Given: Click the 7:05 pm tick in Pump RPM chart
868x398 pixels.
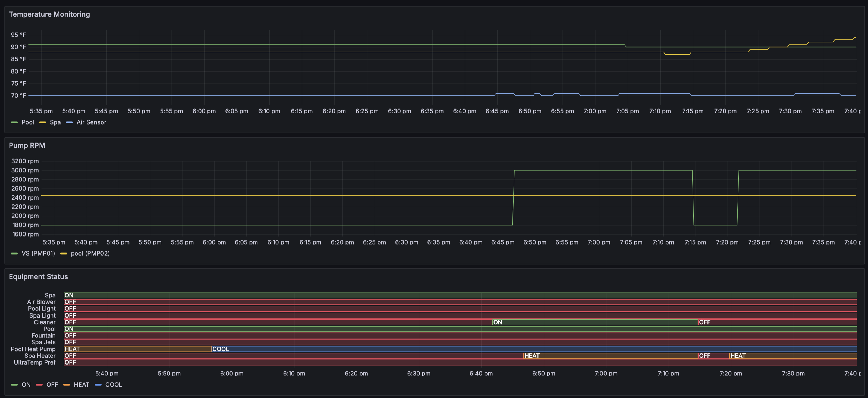Looking at the screenshot, I should pyautogui.click(x=631, y=242).
